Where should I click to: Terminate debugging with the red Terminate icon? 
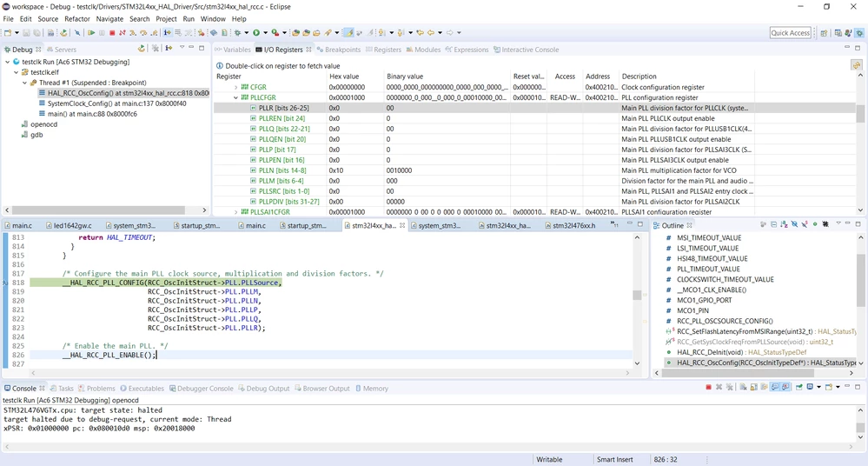[x=112, y=33]
